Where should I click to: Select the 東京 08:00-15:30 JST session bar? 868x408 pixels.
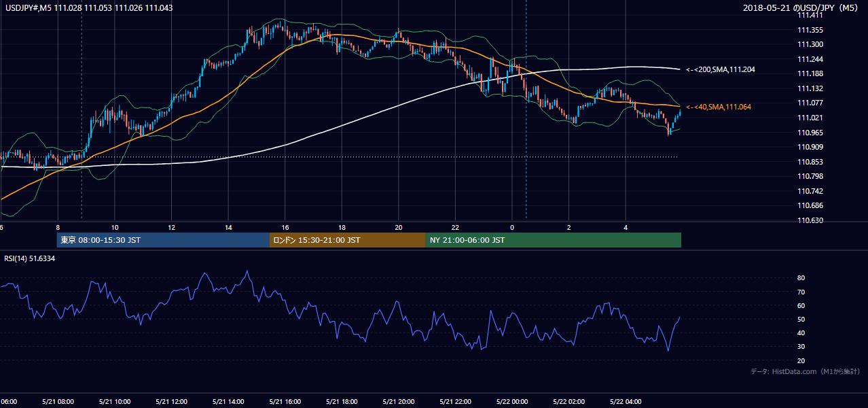pyautogui.click(x=163, y=240)
